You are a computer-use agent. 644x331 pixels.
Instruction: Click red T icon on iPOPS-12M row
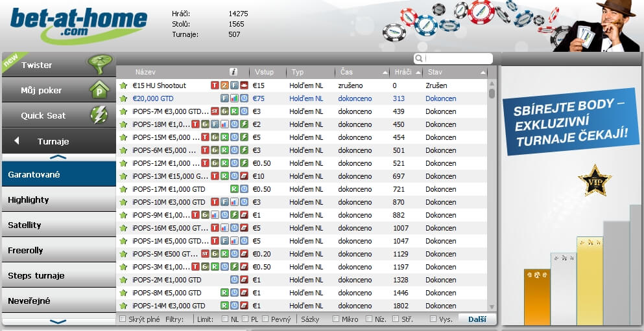tap(205, 163)
